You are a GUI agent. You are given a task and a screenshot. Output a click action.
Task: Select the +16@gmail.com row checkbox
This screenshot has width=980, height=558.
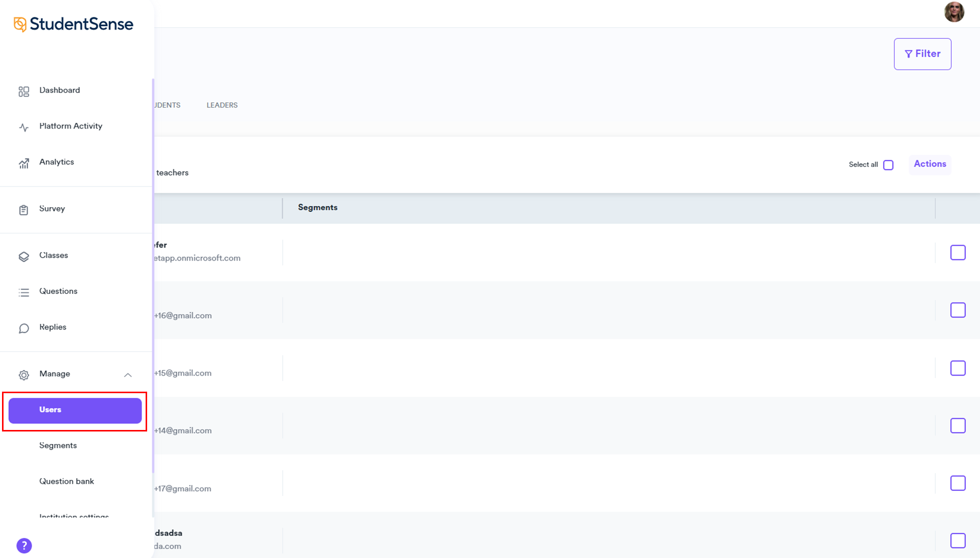click(x=957, y=310)
